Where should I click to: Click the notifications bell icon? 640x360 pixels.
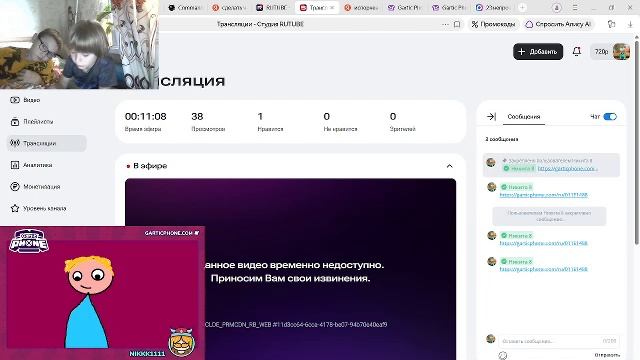[x=576, y=51]
